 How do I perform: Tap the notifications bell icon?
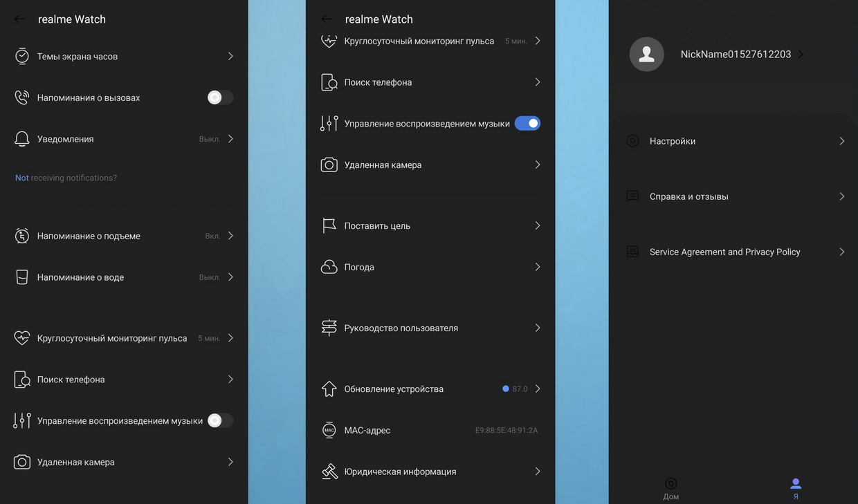tap(22, 139)
